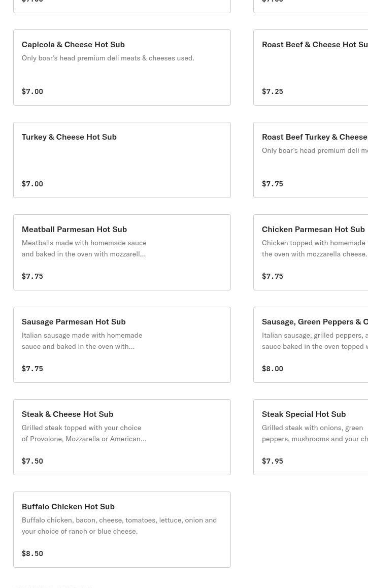This screenshot has width=368, height=588.
Task: Click Capicola sub's boar's head description
Action: (108, 58)
